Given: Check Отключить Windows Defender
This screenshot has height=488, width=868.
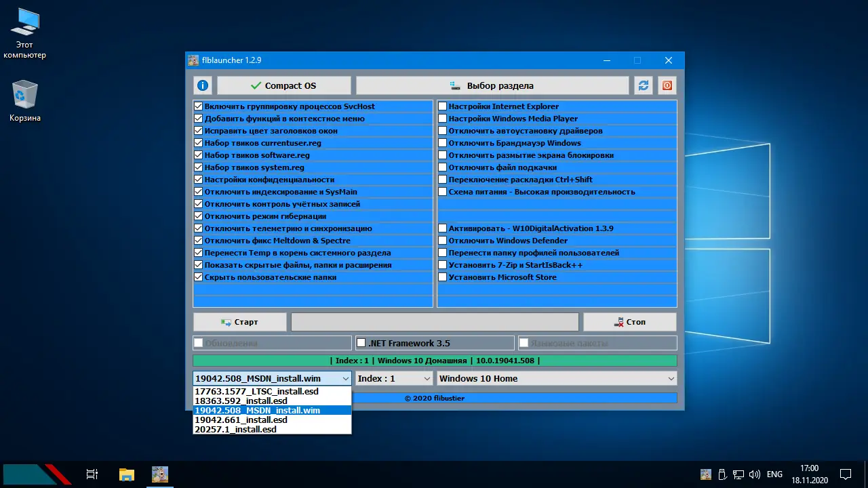Looking at the screenshot, I should [443, 241].
